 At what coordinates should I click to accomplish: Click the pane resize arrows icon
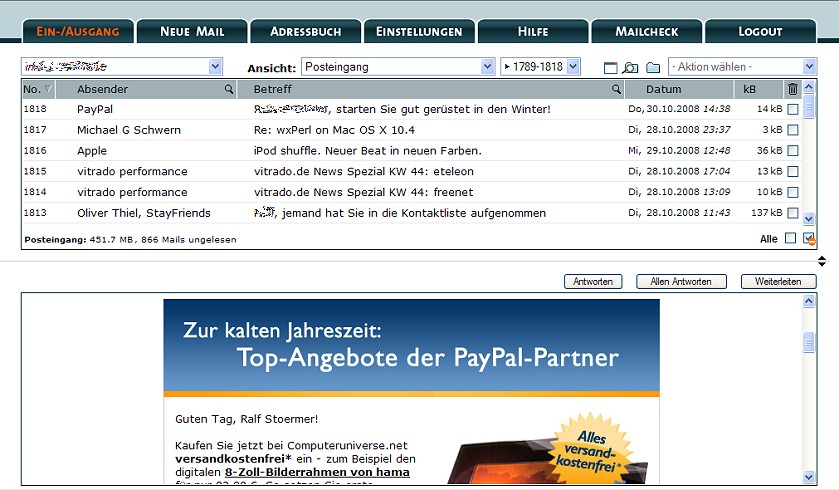pos(822,261)
